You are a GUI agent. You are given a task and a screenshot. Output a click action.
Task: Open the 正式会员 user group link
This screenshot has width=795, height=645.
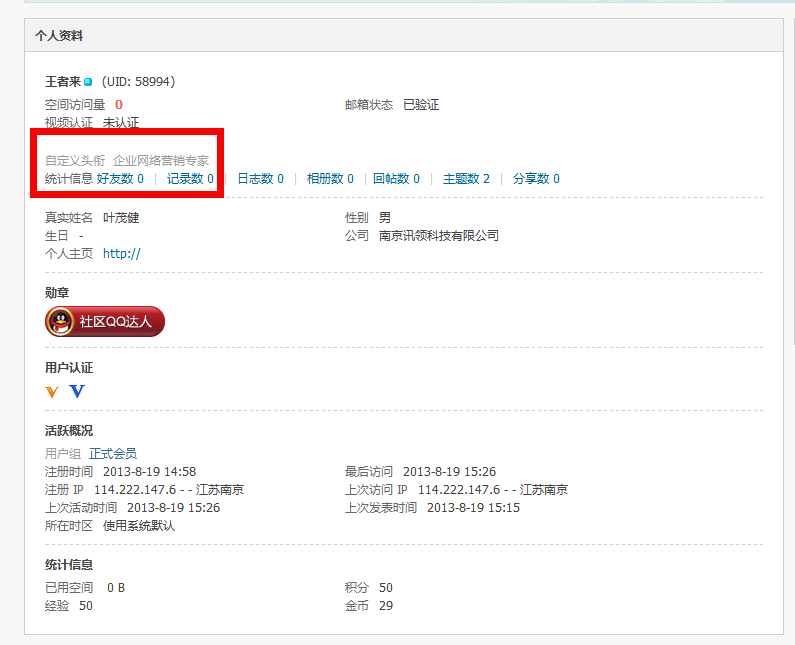point(113,453)
